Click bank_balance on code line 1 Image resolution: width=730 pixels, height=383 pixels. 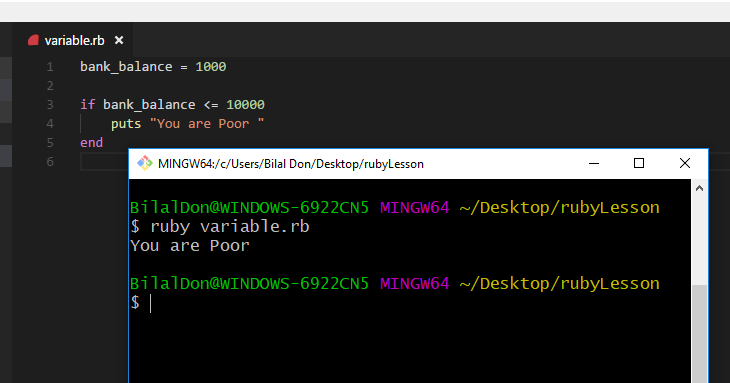[126, 67]
